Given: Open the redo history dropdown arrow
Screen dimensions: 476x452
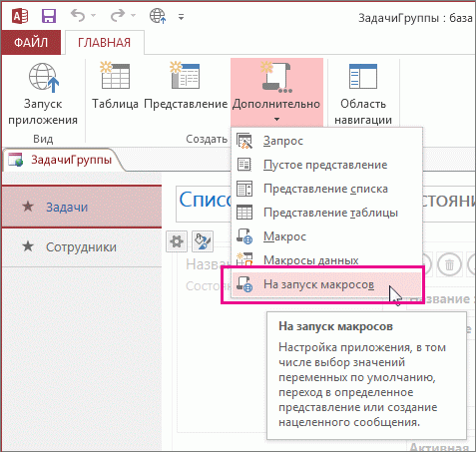Looking at the screenshot, I should click(x=133, y=15).
